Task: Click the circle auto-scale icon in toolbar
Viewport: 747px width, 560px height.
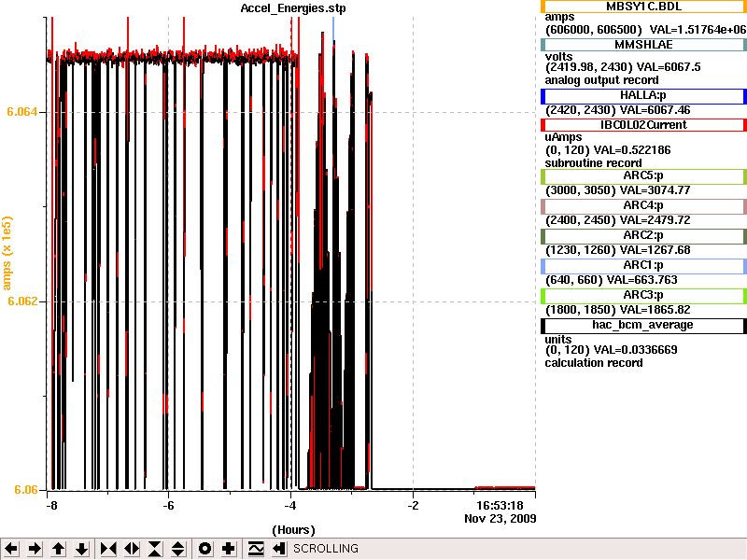Action: (x=204, y=549)
